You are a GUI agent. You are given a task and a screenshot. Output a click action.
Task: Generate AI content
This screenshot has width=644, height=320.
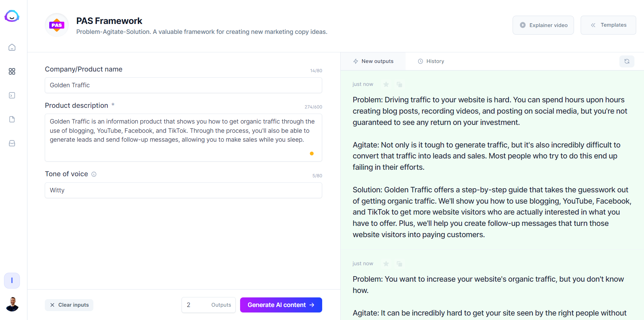281,305
